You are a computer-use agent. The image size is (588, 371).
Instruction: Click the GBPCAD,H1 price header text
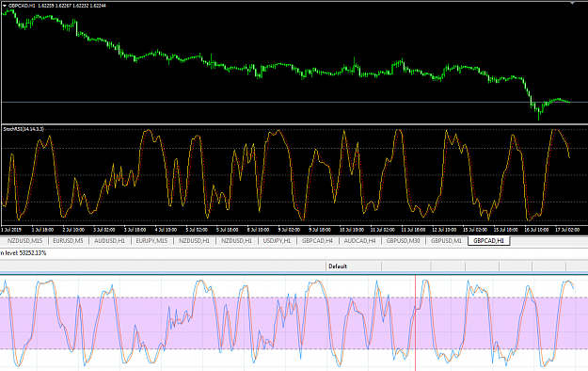coord(57,6)
